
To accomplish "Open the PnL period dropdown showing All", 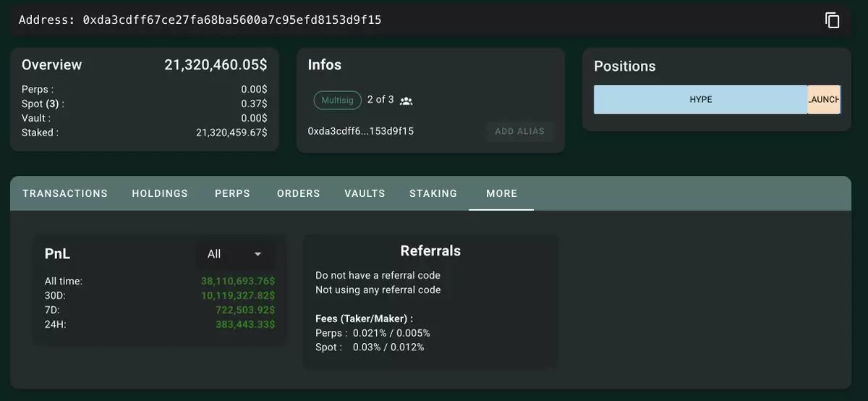I will pyautogui.click(x=235, y=254).
